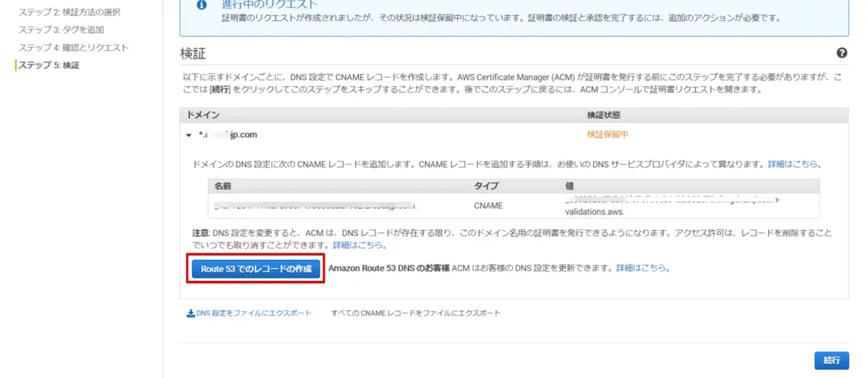Click the 続行 button
Screen dimensions: 868x378
(831, 360)
